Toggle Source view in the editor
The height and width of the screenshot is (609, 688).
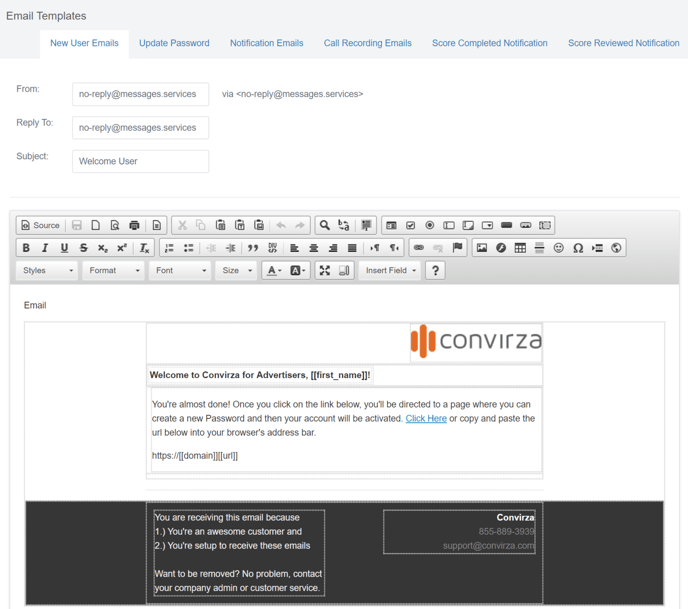pyautogui.click(x=40, y=225)
